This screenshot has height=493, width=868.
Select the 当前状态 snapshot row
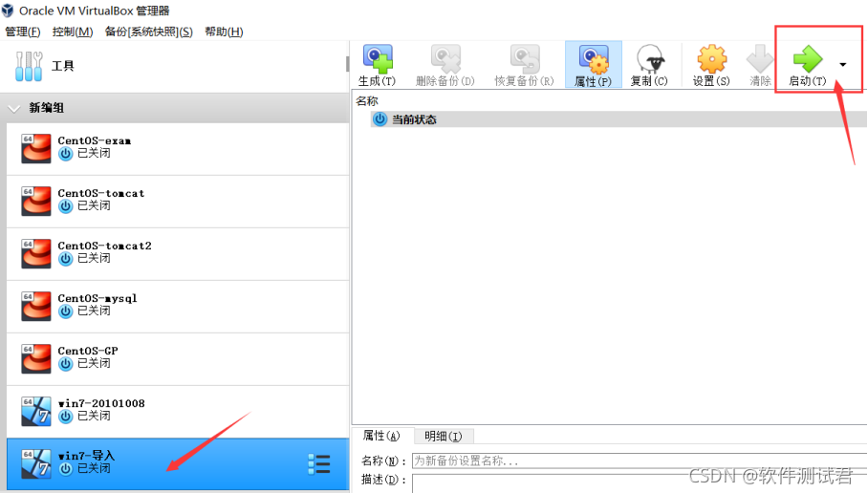[618, 119]
